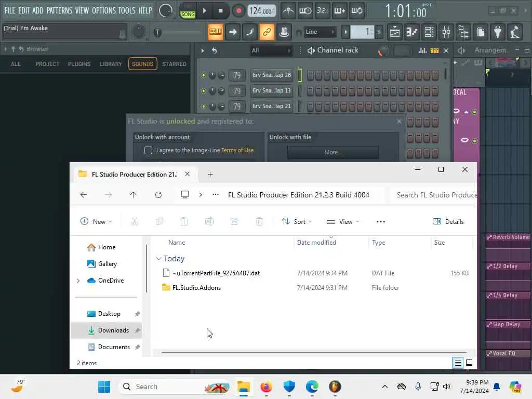
Task: Mute the Grv Sna..lap 28 channel
Action: (203, 75)
